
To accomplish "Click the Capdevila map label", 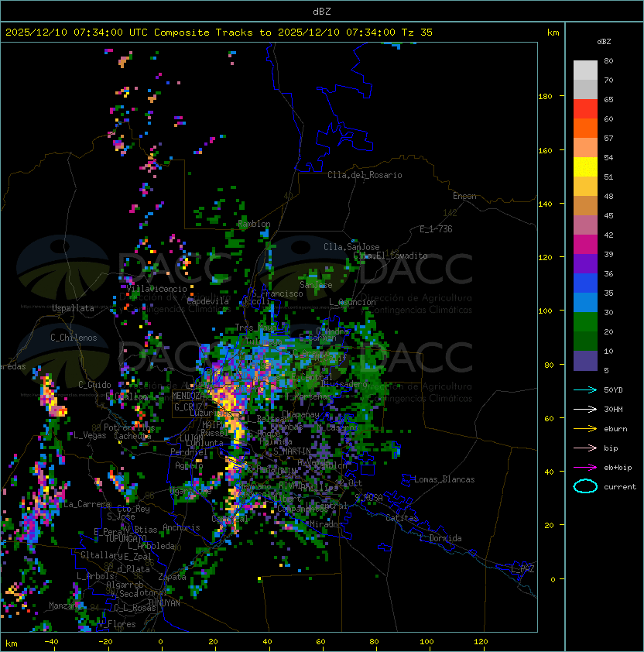I will [x=208, y=301].
